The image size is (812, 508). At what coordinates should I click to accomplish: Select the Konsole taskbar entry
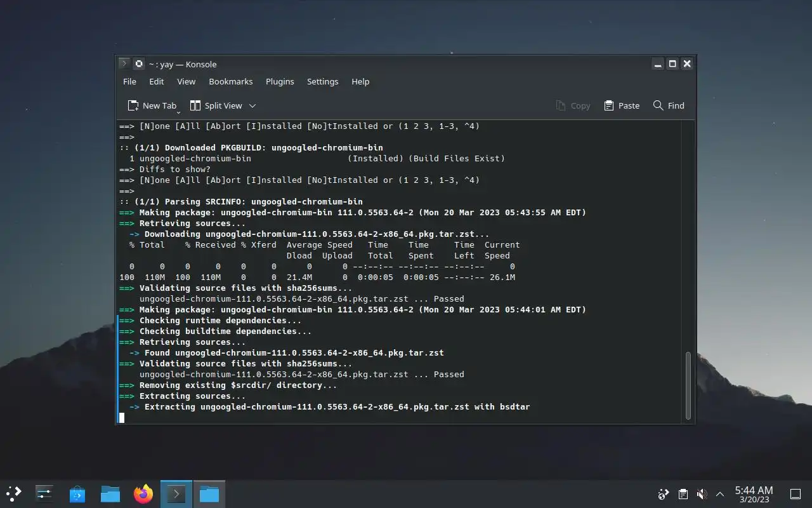tap(176, 493)
